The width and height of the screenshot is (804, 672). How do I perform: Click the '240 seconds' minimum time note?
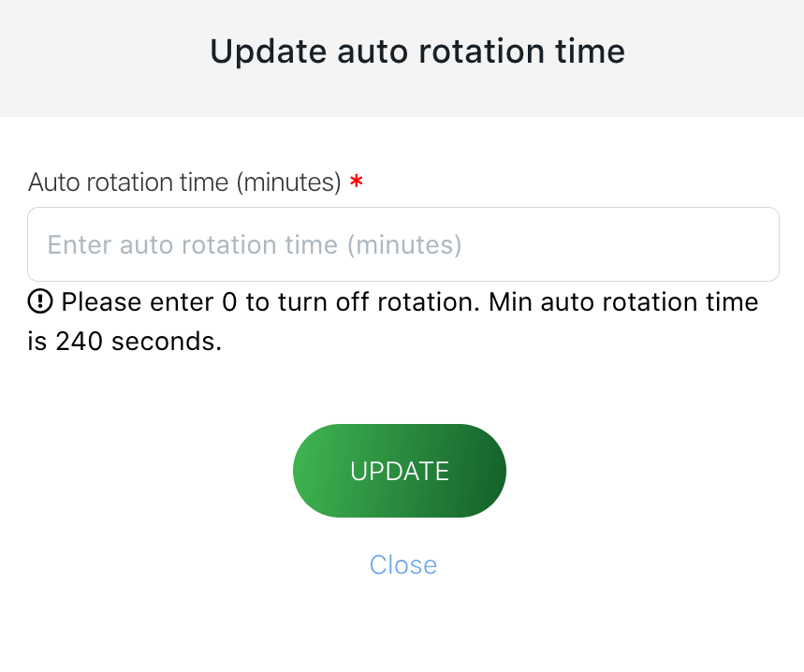(x=139, y=342)
